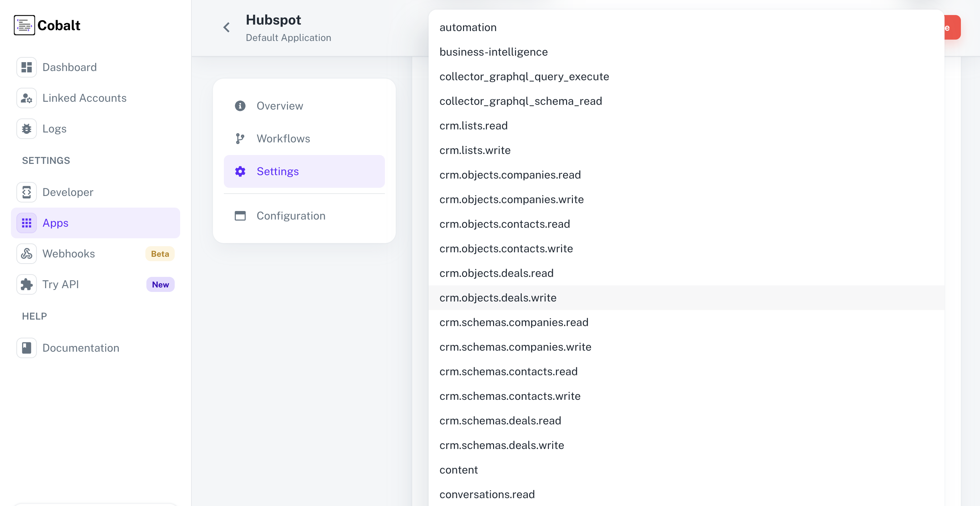Click the Developer settings icon
980x506 pixels.
click(x=26, y=192)
